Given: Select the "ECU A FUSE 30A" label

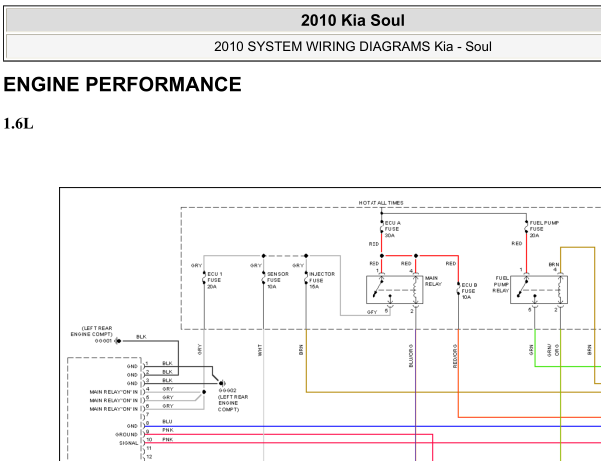Looking at the screenshot, I should (392, 229).
